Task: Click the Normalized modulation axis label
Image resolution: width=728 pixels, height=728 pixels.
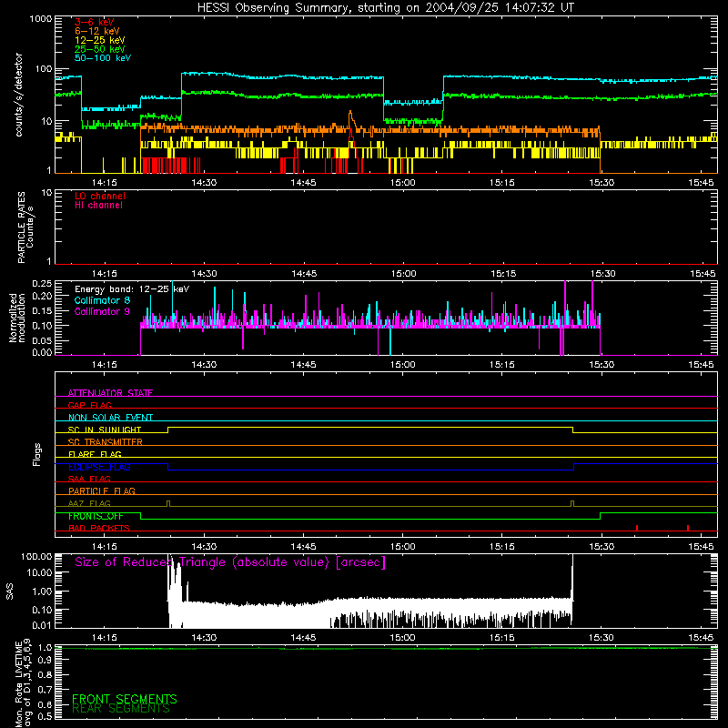Action: click(17, 318)
